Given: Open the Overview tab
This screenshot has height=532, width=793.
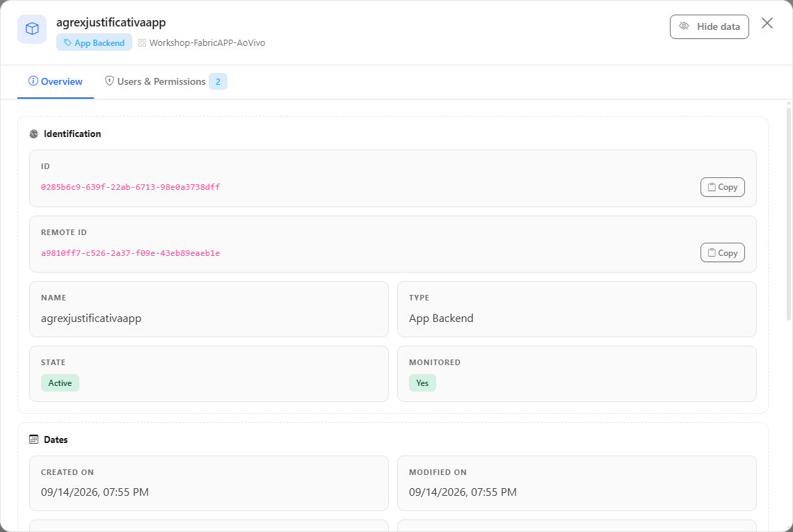Looking at the screenshot, I should tap(56, 81).
